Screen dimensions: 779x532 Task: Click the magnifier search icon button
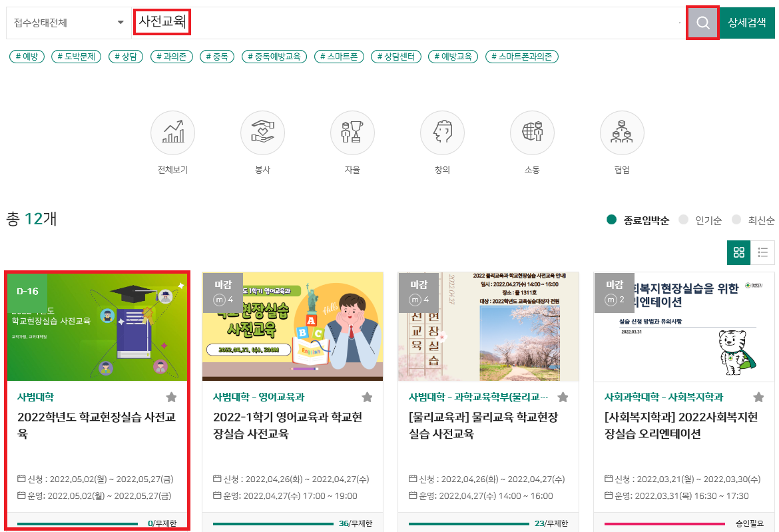click(702, 23)
